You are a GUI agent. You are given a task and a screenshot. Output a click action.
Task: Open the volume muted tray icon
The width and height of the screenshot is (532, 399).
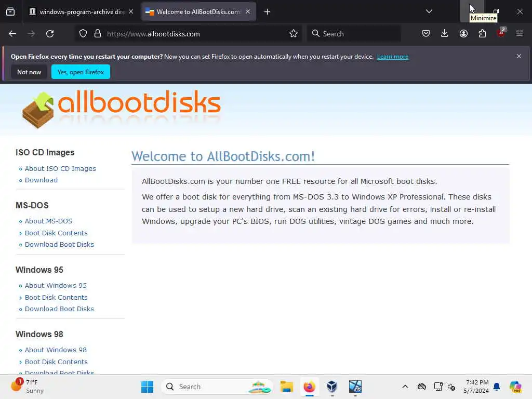(451, 387)
